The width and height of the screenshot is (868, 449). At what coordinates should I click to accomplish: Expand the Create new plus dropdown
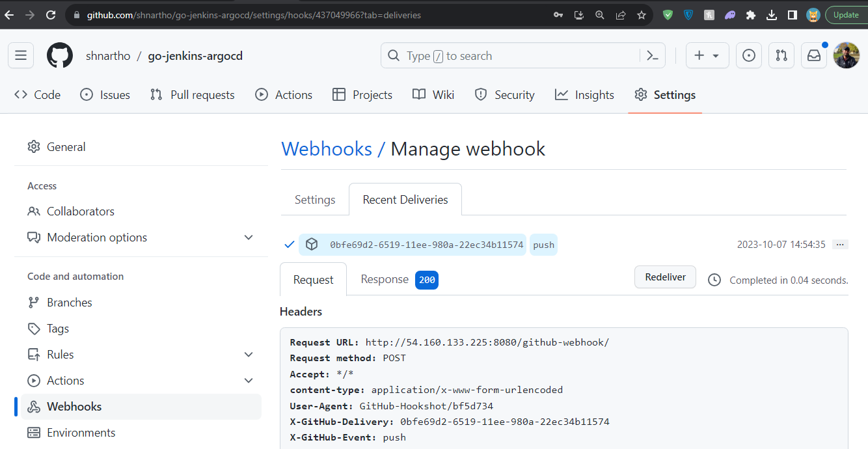point(707,56)
